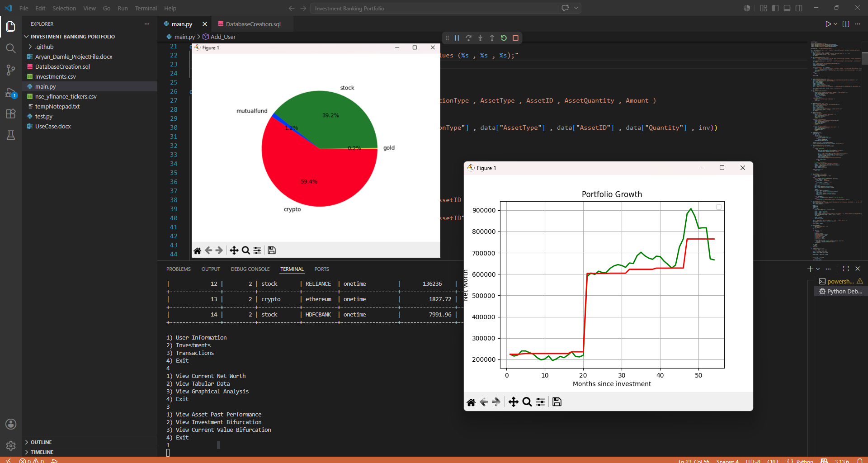Open the Terminal menu
This screenshot has width=868, height=463.
pos(146,8)
